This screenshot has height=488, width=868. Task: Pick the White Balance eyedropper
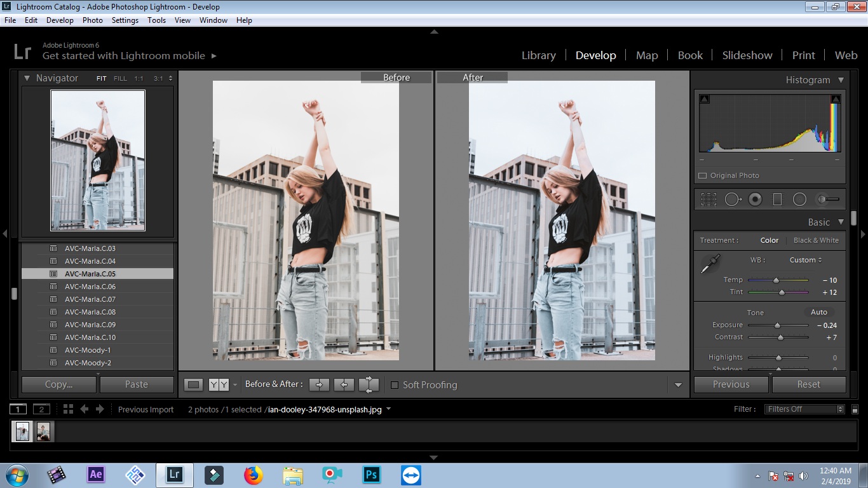click(710, 264)
